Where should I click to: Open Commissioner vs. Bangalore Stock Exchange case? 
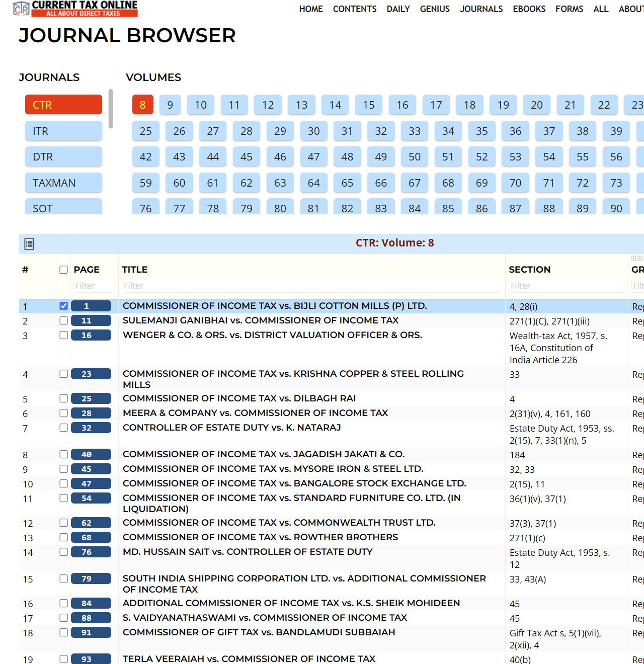(294, 483)
